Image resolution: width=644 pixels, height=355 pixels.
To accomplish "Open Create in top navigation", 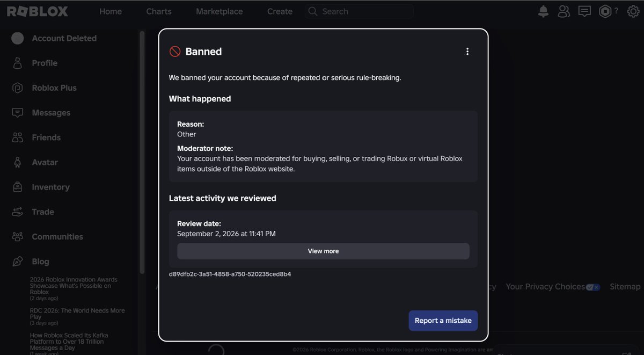I will click(x=280, y=11).
